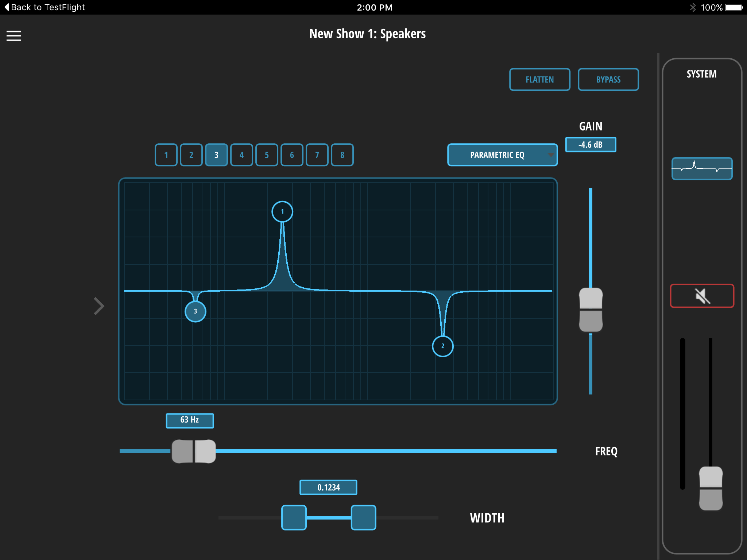Tap the left width handle

294,517
